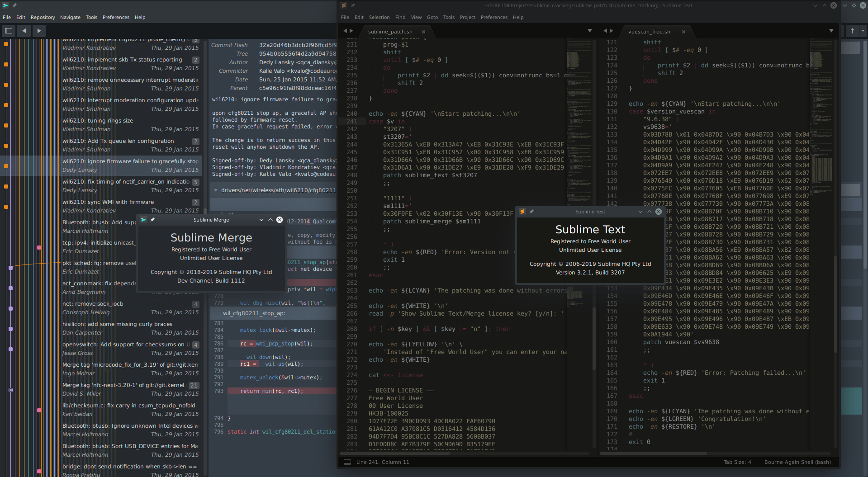
Task: Open Repository menu in Sublime Merge
Action: pyautogui.click(x=43, y=17)
